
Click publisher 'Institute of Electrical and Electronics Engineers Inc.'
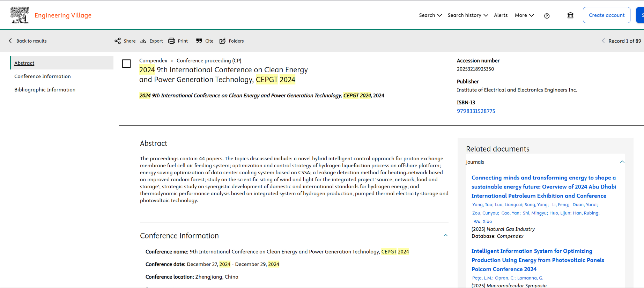pyautogui.click(x=517, y=90)
